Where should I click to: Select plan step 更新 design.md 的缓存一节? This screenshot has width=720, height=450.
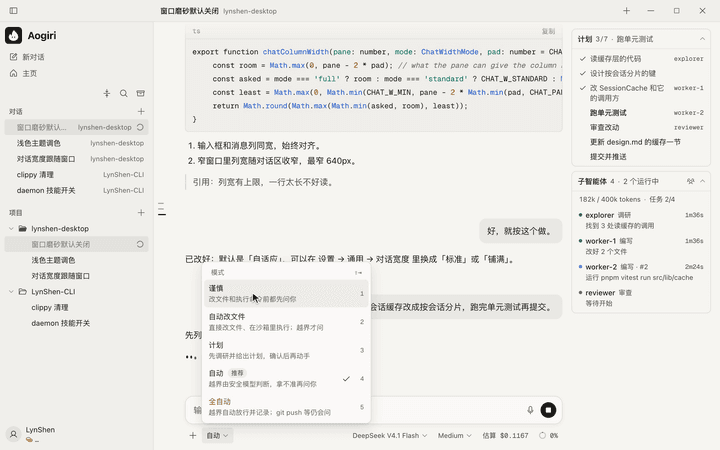pyautogui.click(x=641, y=142)
